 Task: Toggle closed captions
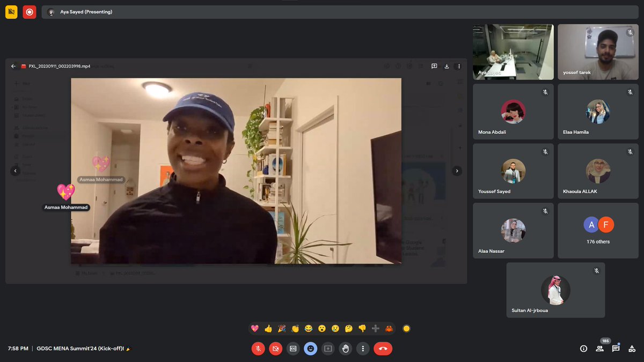tap(293, 349)
